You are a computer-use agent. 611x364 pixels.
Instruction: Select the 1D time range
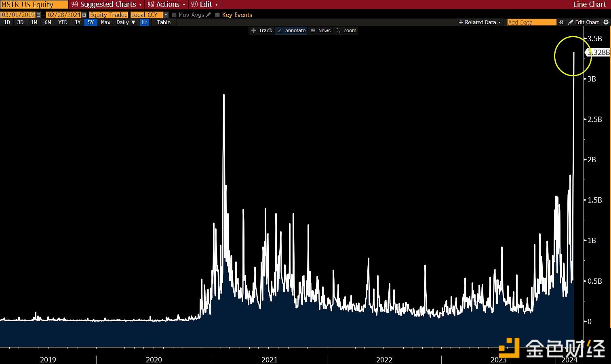7,23
